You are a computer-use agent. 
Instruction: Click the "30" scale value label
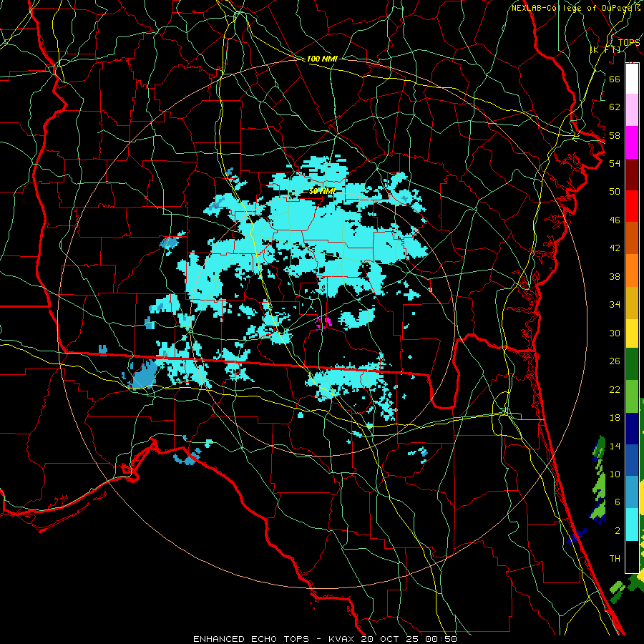coord(615,333)
